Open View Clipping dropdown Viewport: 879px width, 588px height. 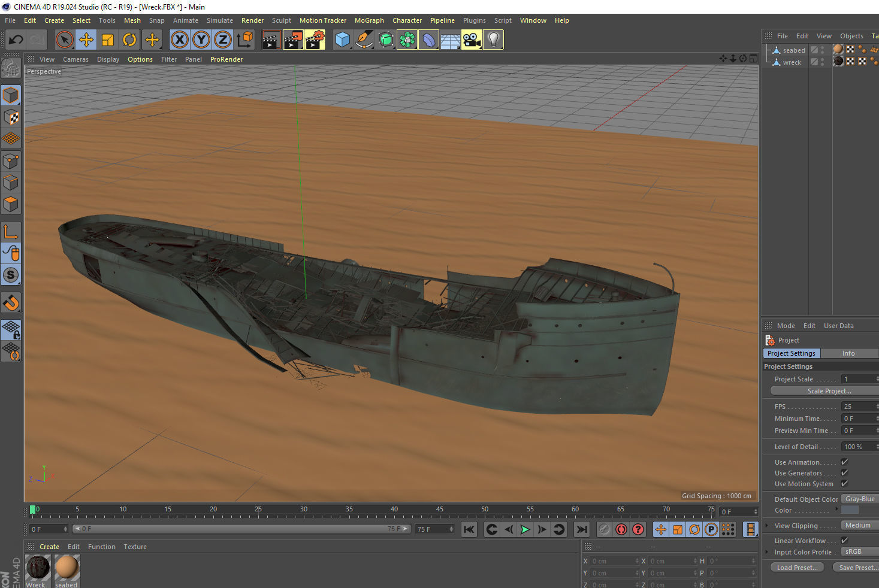[860, 525]
